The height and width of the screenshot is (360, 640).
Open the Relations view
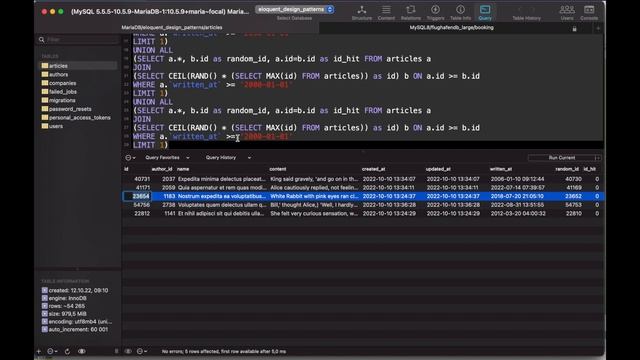point(411,12)
